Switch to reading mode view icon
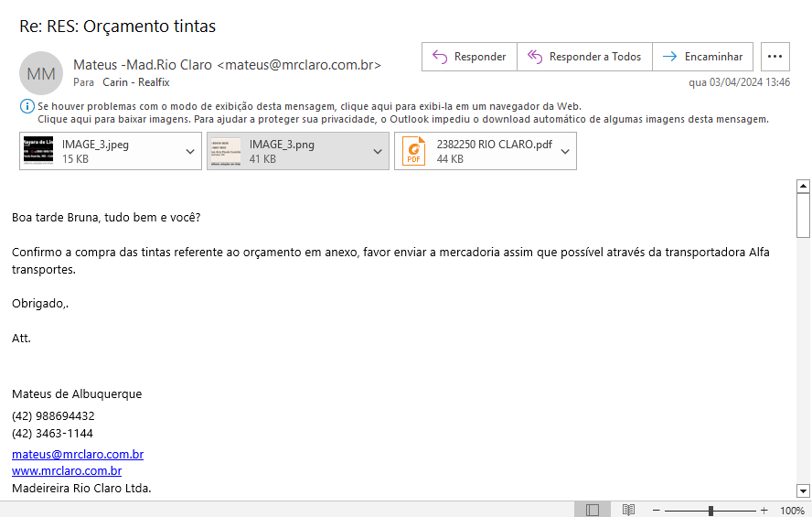Image resolution: width=812 pixels, height=517 pixels. pos(628,510)
